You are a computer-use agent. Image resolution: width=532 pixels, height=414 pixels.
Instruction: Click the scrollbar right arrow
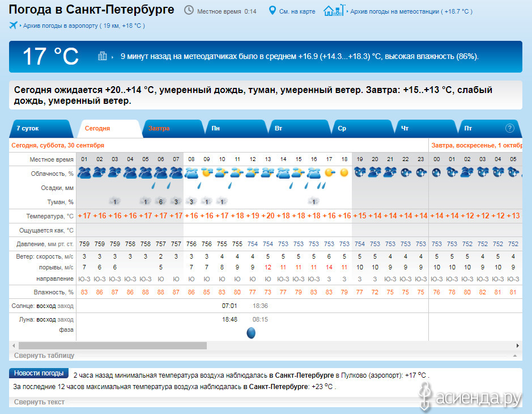518,346
